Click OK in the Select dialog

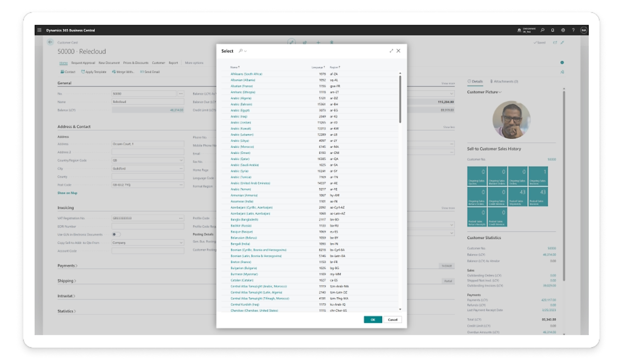[x=373, y=320]
